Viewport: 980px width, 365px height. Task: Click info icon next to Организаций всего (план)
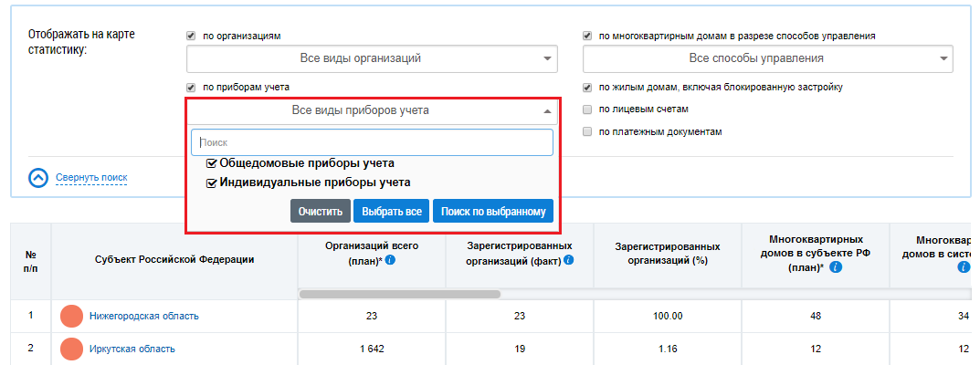pyautogui.click(x=390, y=261)
